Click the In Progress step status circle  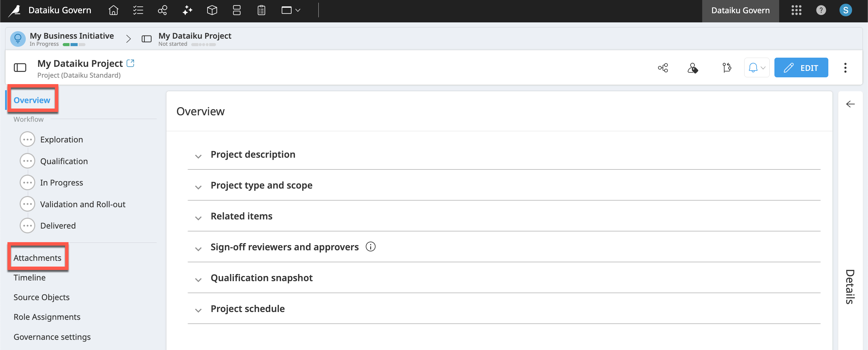[x=27, y=182]
